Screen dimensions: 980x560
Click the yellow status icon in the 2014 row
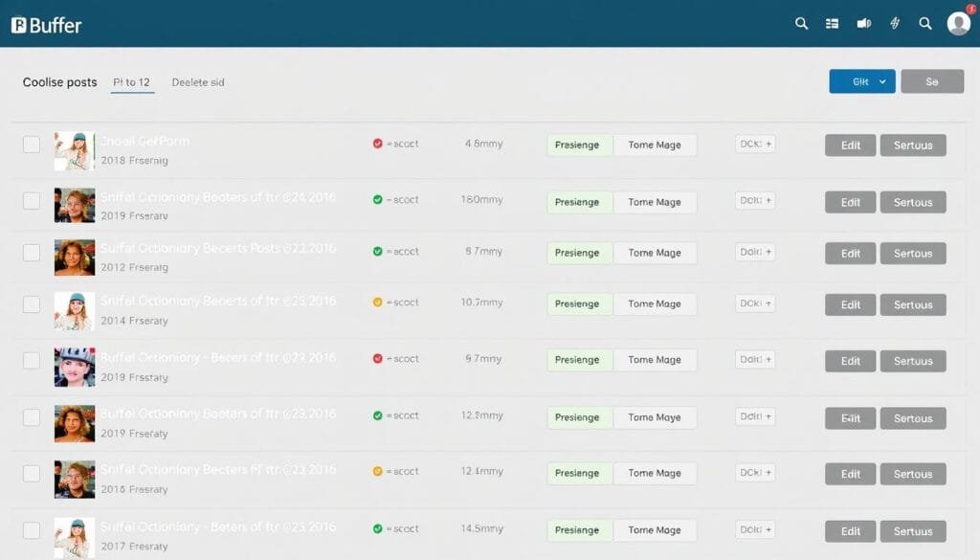tap(378, 302)
